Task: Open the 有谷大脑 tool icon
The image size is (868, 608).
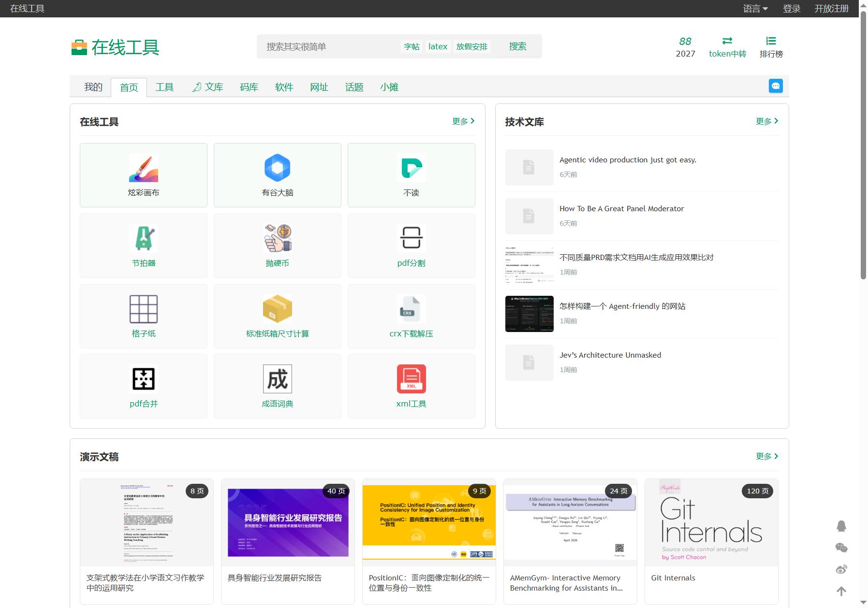Action: click(x=278, y=168)
